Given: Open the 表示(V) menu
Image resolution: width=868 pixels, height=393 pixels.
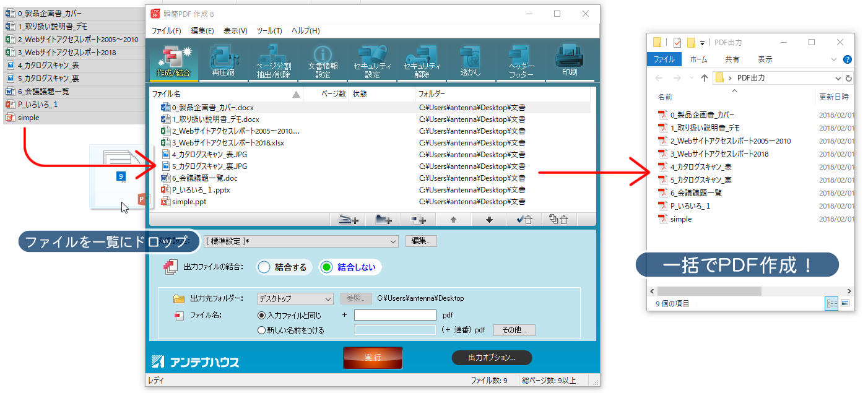Looking at the screenshot, I should tap(235, 31).
